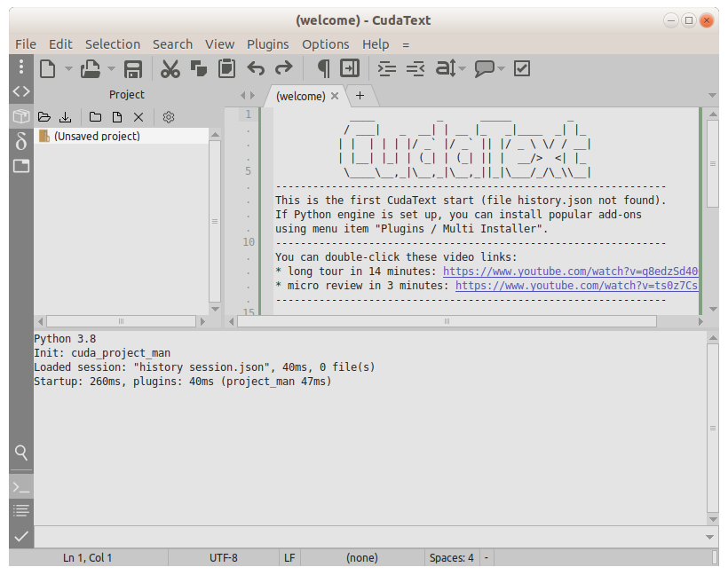Open the Plugins menu

pyautogui.click(x=268, y=44)
